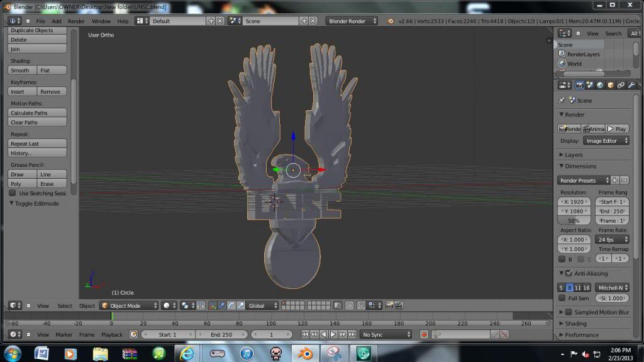Open the 24 fps frame rate dropdown

(612, 239)
